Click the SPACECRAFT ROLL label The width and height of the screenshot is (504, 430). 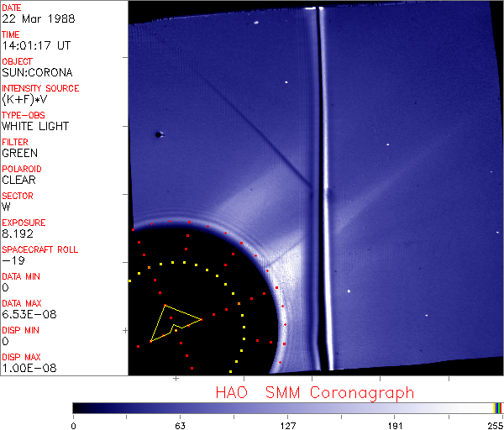pyautogui.click(x=40, y=249)
